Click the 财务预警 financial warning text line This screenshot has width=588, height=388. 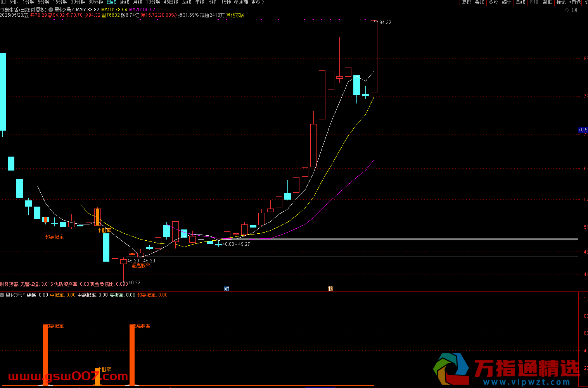tap(64, 284)
